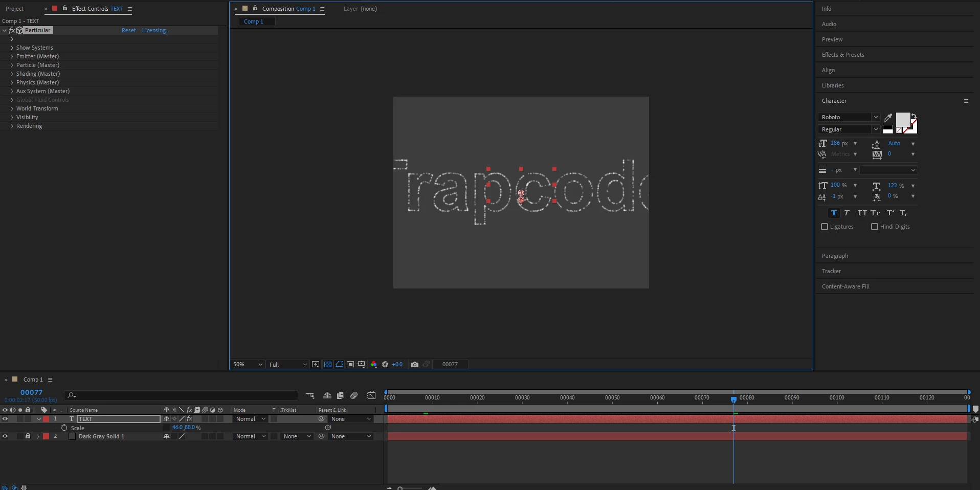This screenshot has width=980, height=490.
Task: Toggle shy switch on Dark Gray Solid
Action: [166, 436]
